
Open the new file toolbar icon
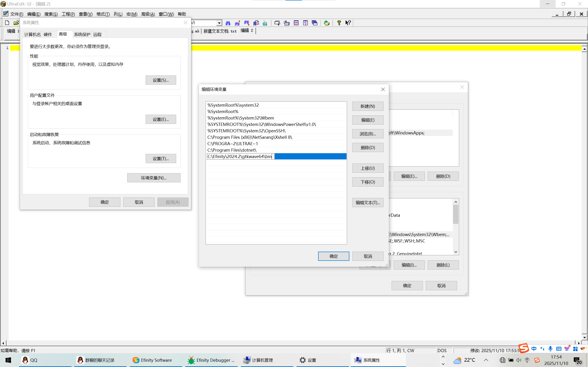pyautogui.click(x=7, y=23)
